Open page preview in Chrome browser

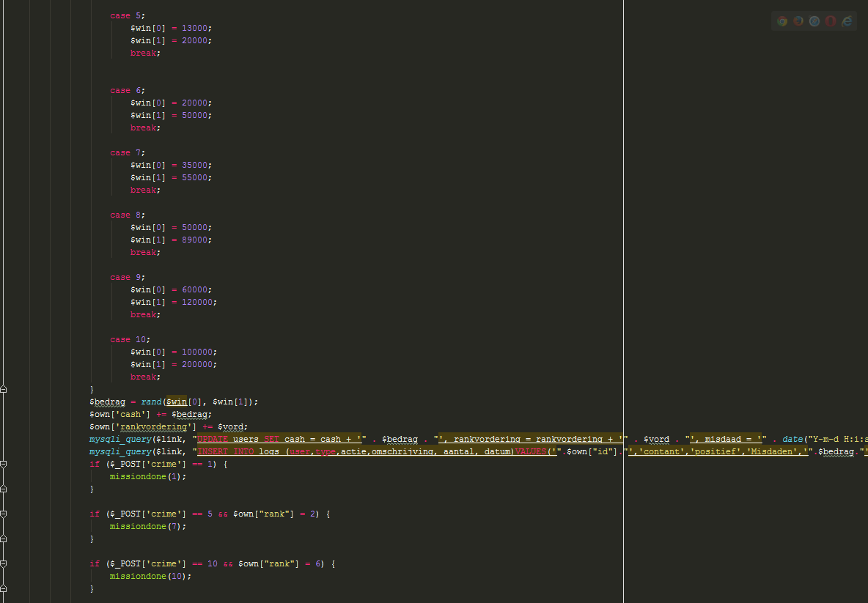pyautogui.click(x=782, y=21)
